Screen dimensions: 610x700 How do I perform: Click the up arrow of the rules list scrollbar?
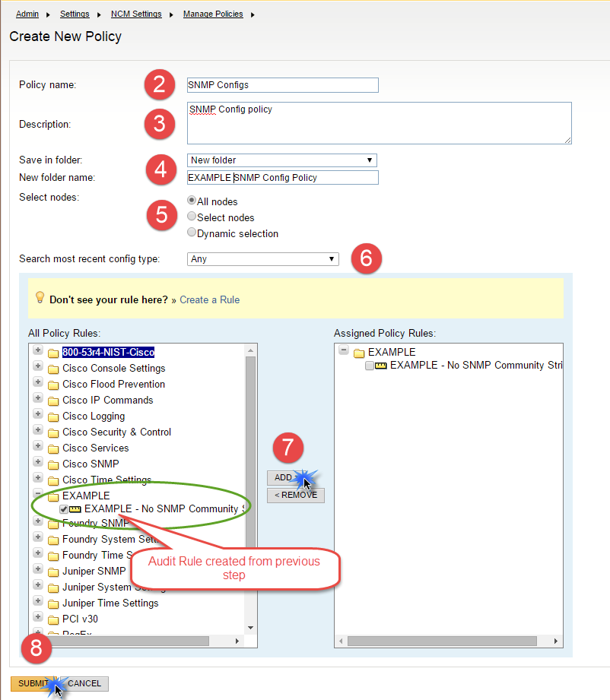click(250, 350)
